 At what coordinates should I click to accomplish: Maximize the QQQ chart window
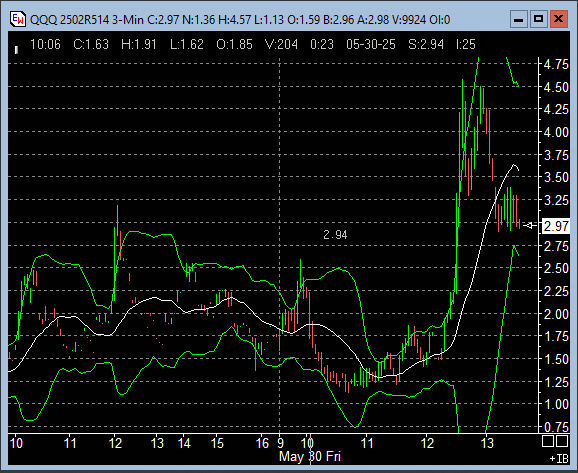[x=538, y=19]
